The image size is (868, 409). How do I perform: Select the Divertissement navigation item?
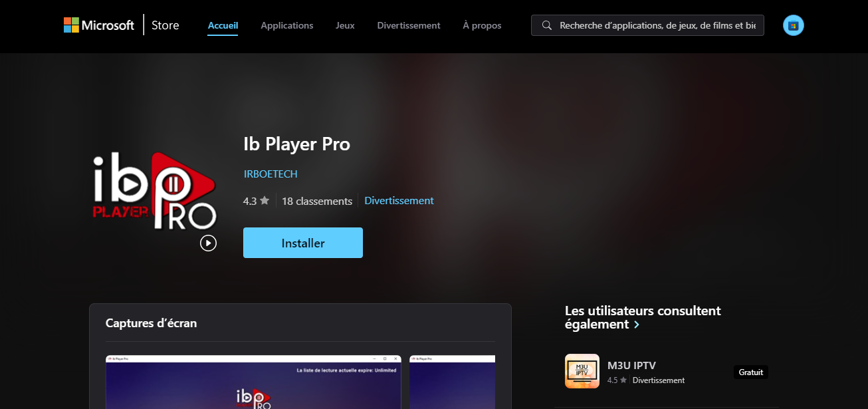[408, 25]
